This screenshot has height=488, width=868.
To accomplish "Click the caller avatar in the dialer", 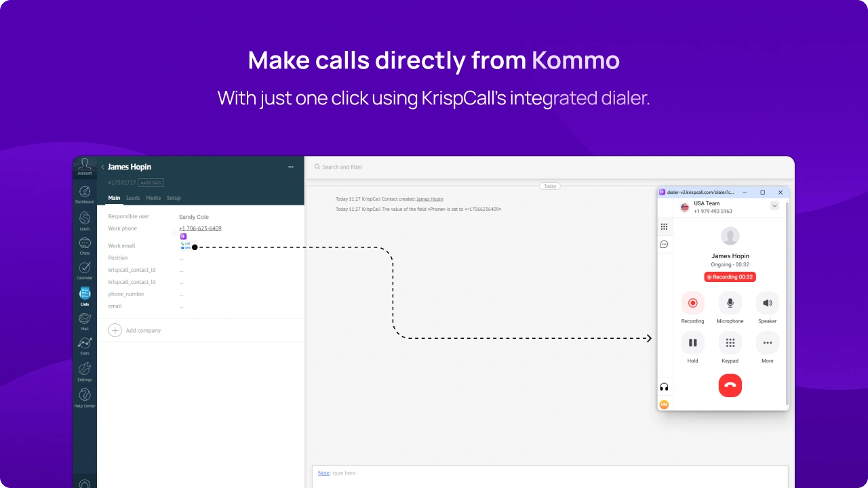I will click(x=730, y=236).
